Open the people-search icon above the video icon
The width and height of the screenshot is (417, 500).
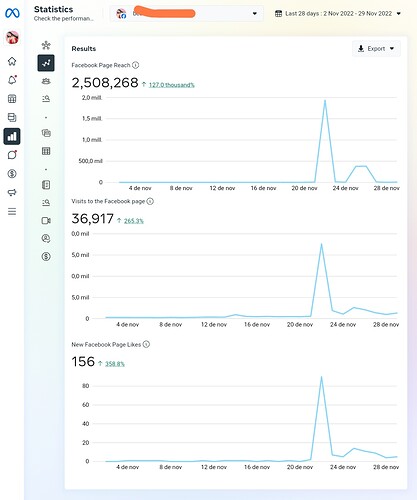click(x=46, y=203)
